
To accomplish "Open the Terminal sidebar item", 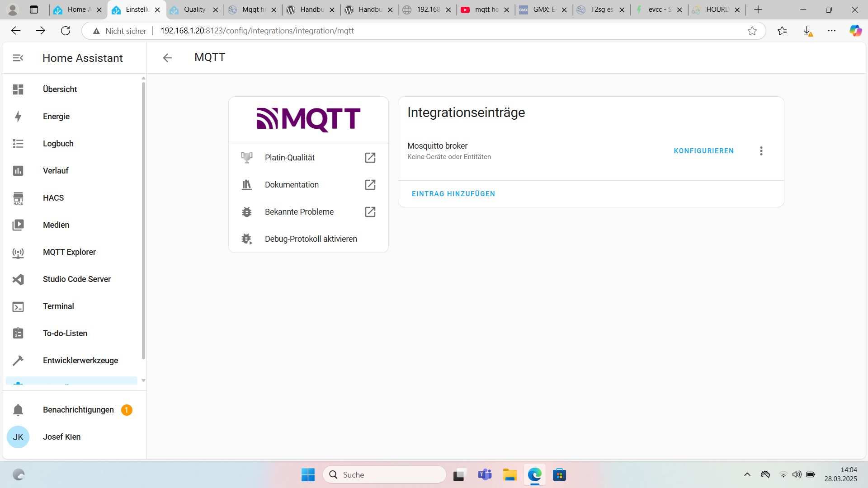I will [x=71, y=306].
